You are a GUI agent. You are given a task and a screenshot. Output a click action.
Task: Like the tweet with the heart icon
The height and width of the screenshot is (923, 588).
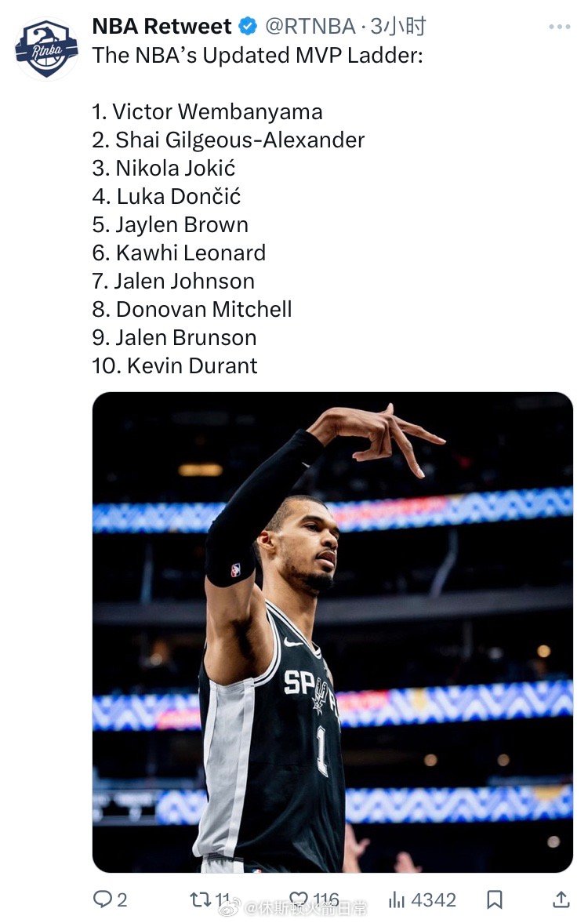[x=298, y=899]
